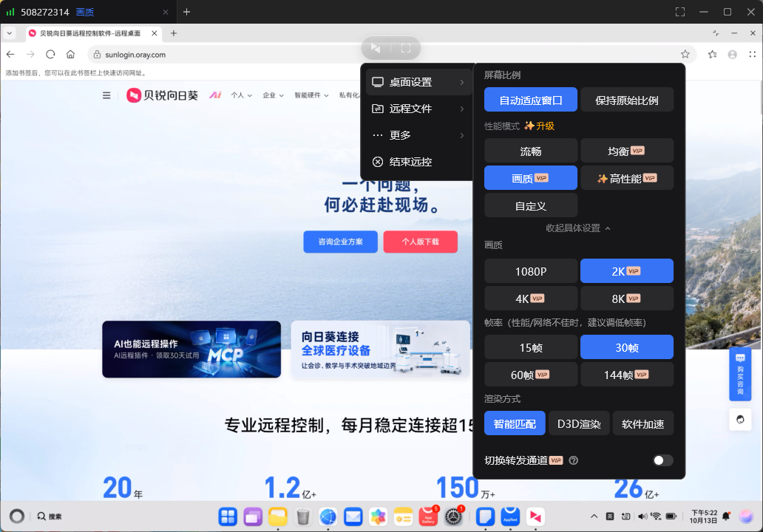Open the 向日葵连接全球医疗设备 banner
The width and height of the screenshot is (763, 532).
pos(380,349)
